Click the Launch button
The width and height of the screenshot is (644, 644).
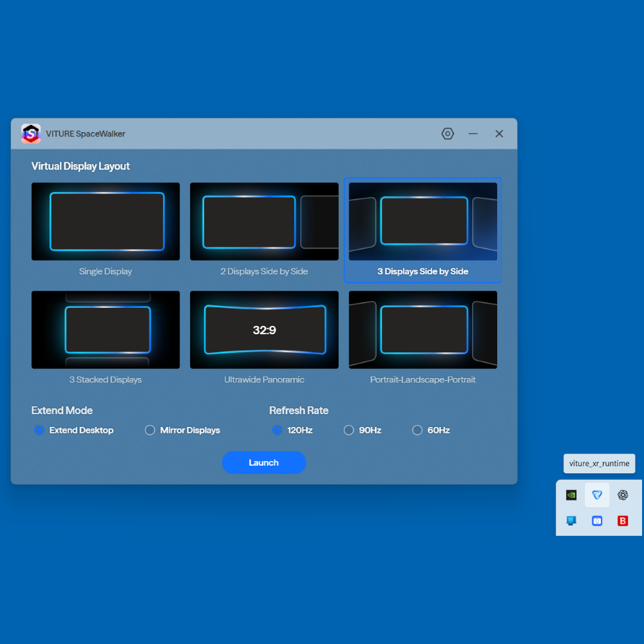[x=263, y=462]
